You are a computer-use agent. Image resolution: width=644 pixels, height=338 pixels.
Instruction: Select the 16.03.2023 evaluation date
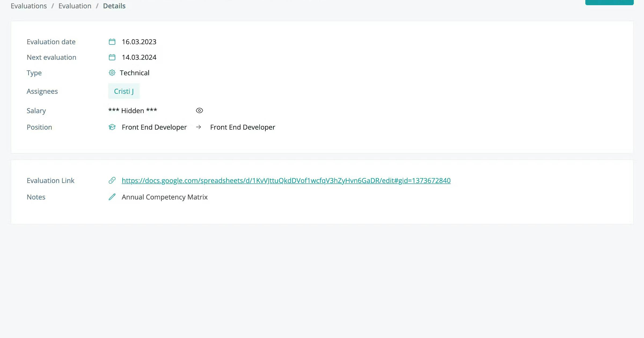pos(139,42)
